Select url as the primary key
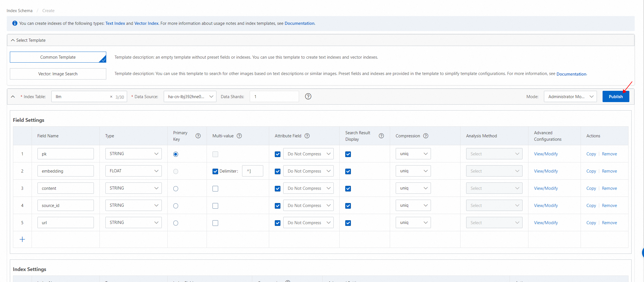Image resolution: width=644 pixels, height=282 pixels. point(176,223)
